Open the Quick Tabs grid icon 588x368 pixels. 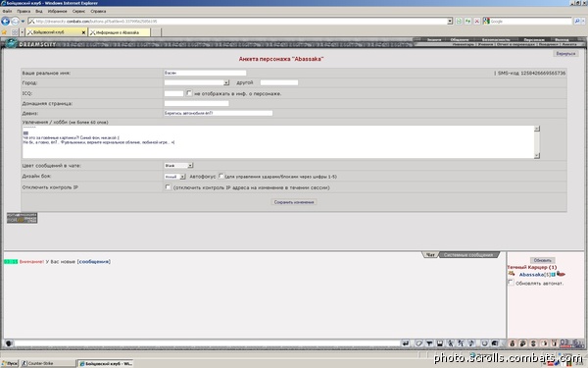pos(15,32)
